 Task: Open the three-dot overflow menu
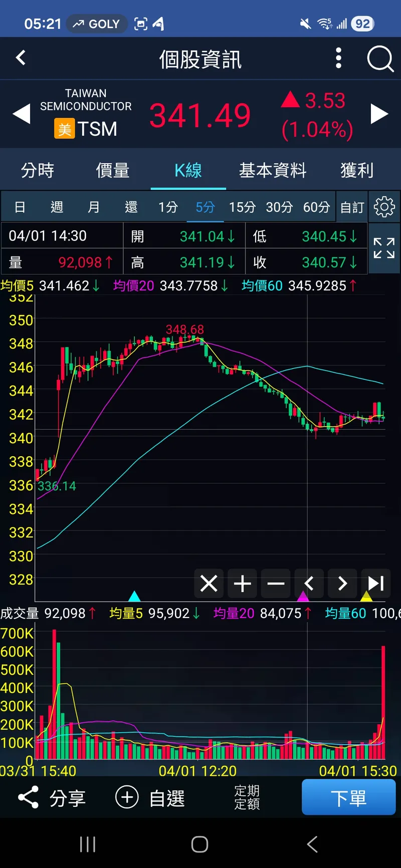(x=339, y=58)
